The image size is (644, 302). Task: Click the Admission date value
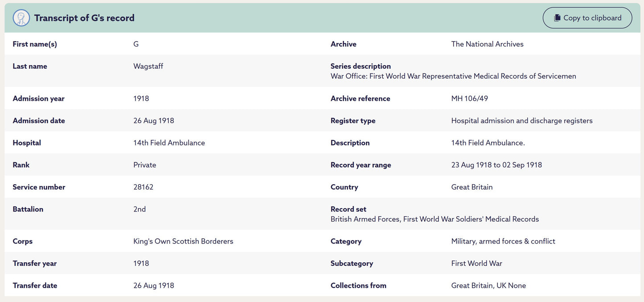coord(153,121)
